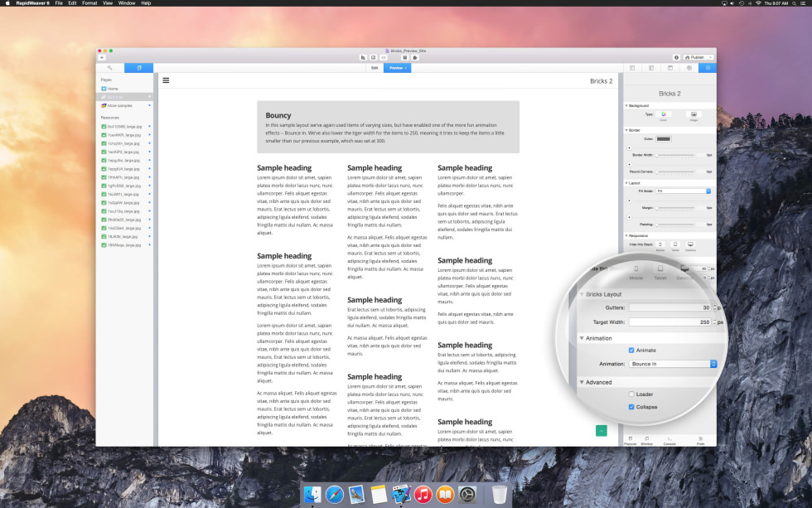Switch to Edit mode tab
The image size is (812, 508).
pyautogui.click(x=375, y=68)
